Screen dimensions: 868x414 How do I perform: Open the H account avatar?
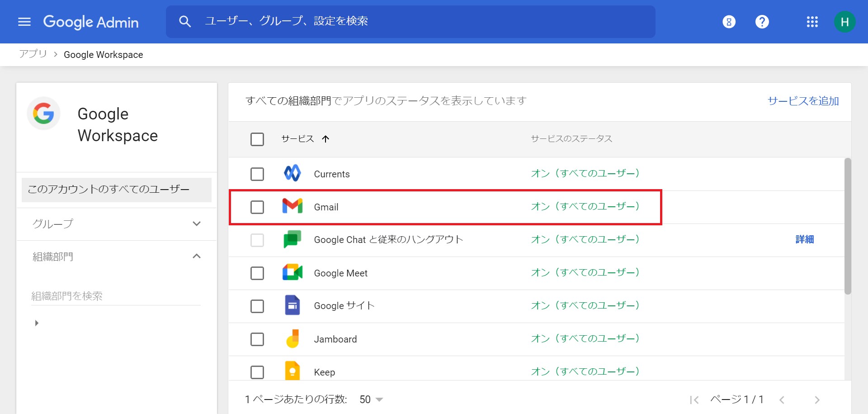[844, 22]
